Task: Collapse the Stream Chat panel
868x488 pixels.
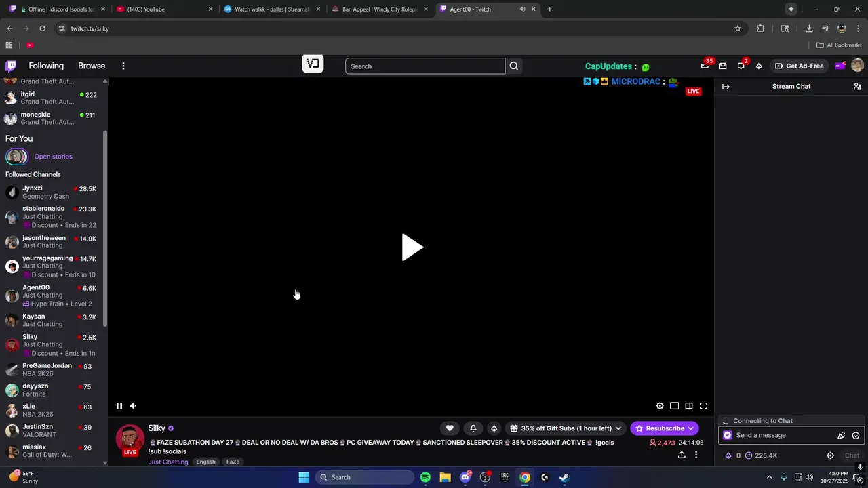Action: (x=726, y=87)
